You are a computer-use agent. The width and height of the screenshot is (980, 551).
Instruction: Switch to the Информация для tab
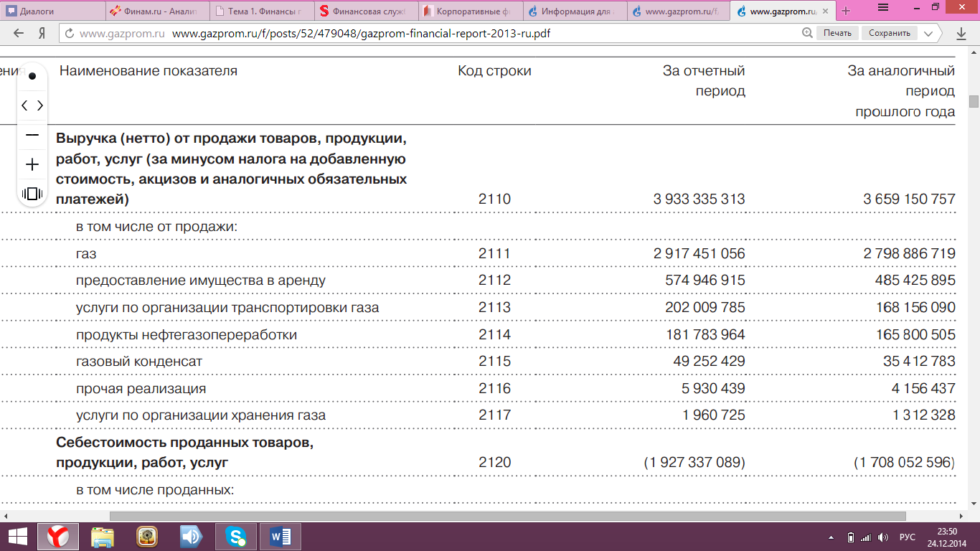pyautogui.click(x=574, y=11)
